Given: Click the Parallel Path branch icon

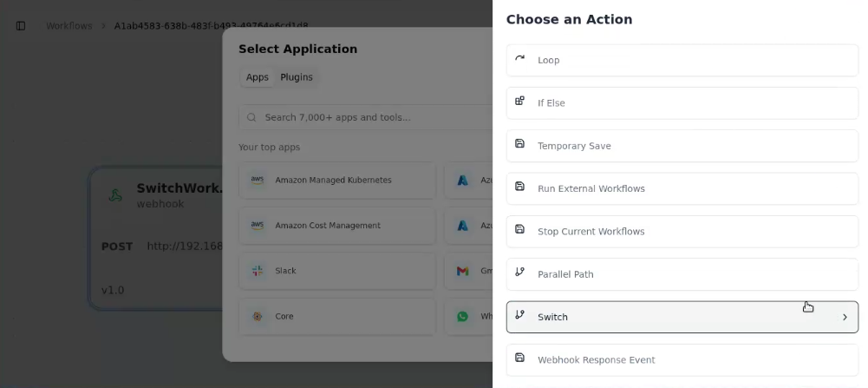Looking at the screenshot, I should [x=520, y=273].
